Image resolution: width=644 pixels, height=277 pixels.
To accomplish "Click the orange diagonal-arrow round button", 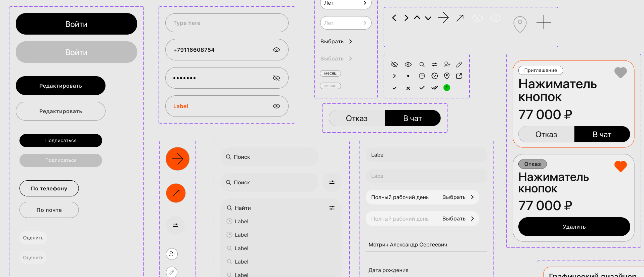I will pyautogui.click(x=176, y=193).
